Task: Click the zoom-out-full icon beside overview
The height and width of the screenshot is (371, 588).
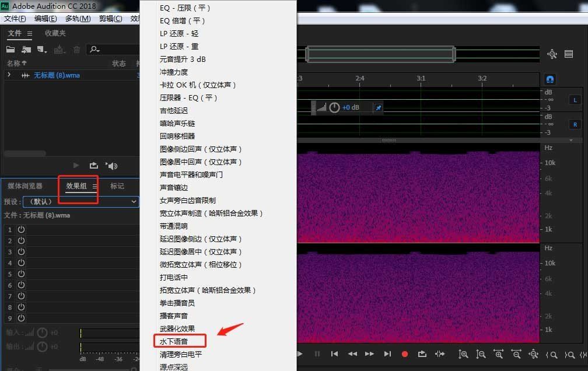Action: tap(552, 54)
